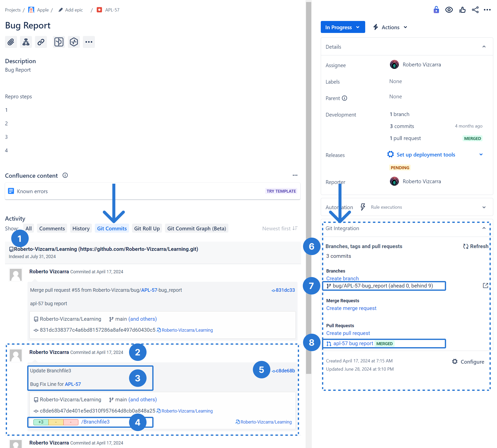Click the link issue chain icon
Image resolution: width=497 pixels, height=448 pixels.
pos(41,42)
